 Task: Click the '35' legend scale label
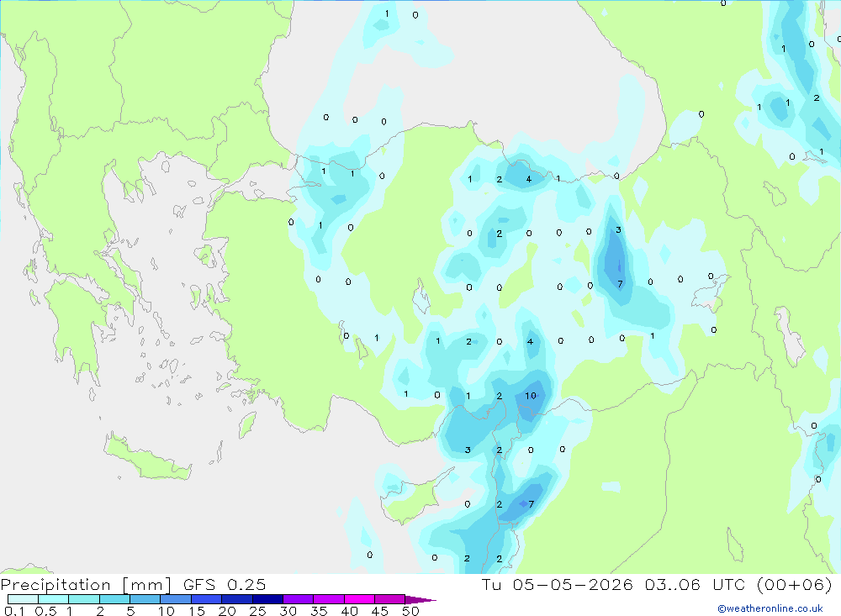pyautogui.click(x=319, y=611)
